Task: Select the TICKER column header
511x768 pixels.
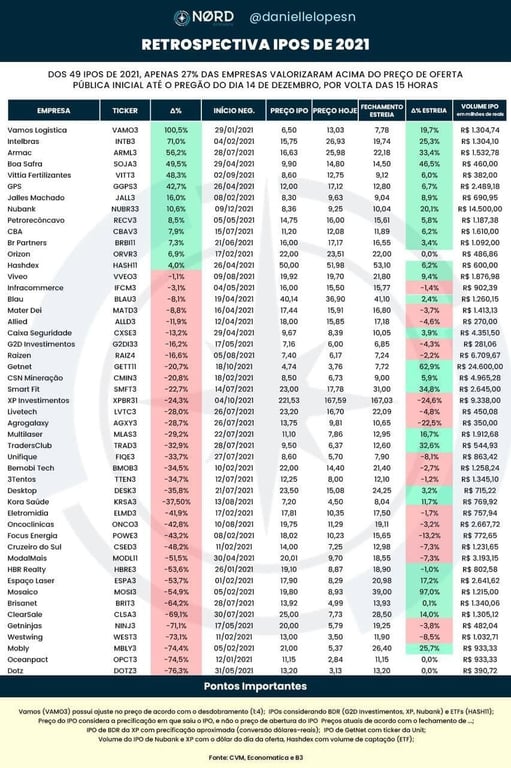Action: point(125,111)
